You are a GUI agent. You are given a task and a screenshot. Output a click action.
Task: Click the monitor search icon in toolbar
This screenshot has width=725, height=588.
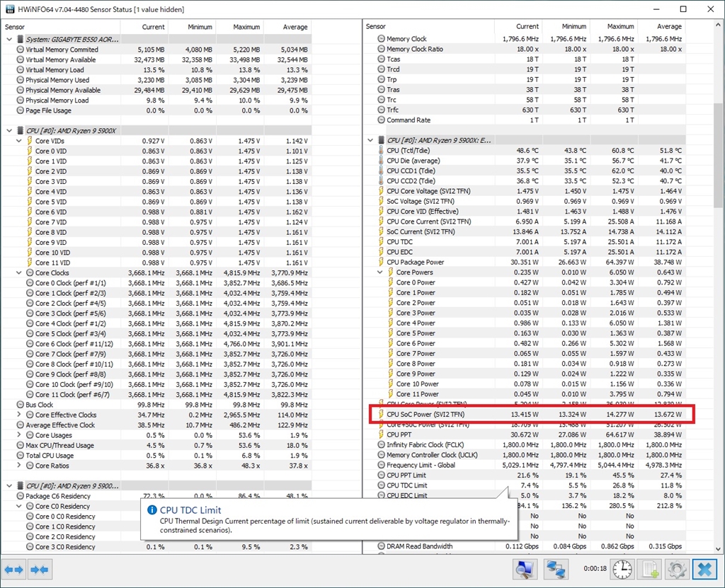coord(526,570)
